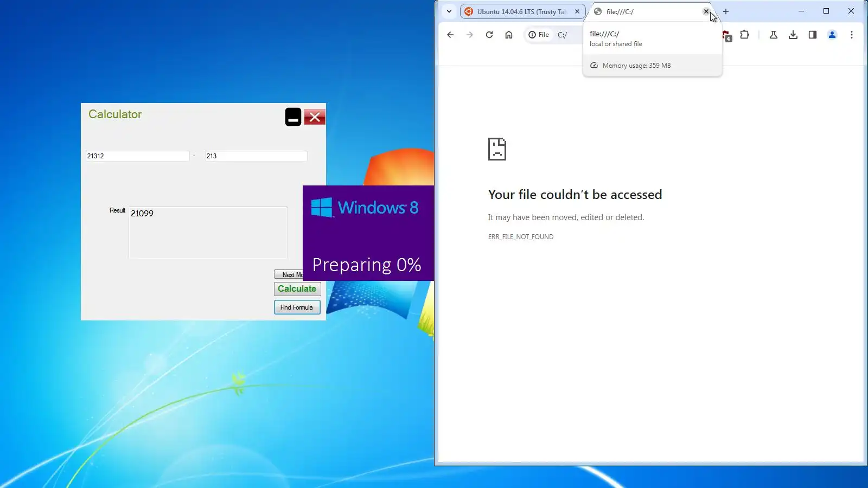This screenshot has height=488, width=868.
Task: Click the Windows 8 logo on the purple panel
Action: [x=365, y=208]
